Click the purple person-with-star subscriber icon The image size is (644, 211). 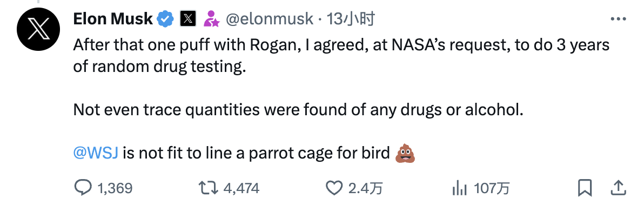pos(212,19)
